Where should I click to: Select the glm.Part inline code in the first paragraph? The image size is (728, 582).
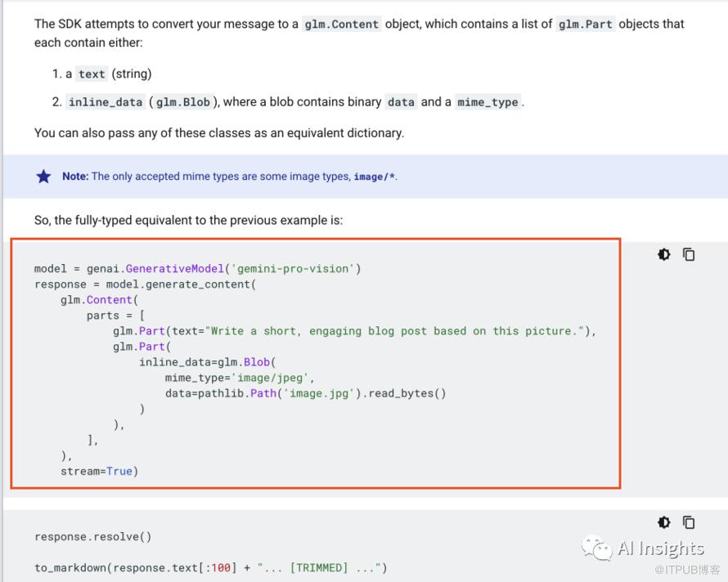point(585,25)
